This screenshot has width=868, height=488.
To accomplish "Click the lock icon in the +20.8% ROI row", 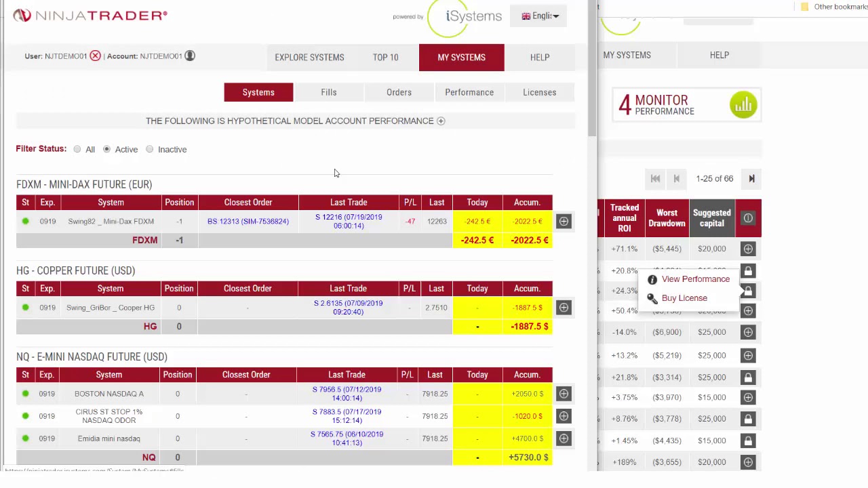I will click(x=748, y=270).
